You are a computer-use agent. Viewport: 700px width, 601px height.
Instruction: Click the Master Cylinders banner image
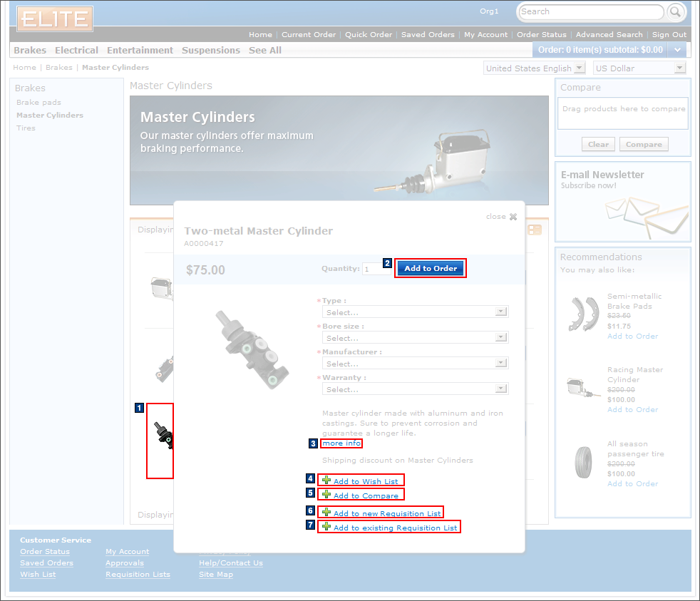339,150
